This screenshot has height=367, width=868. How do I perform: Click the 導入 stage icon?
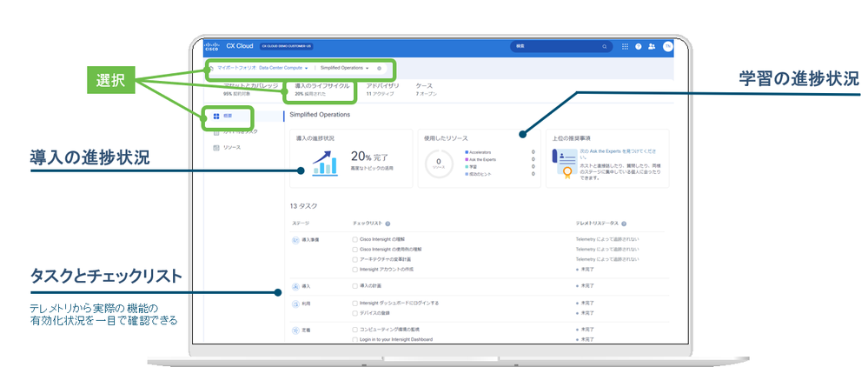pyautogui.click(x=295, y=286)
